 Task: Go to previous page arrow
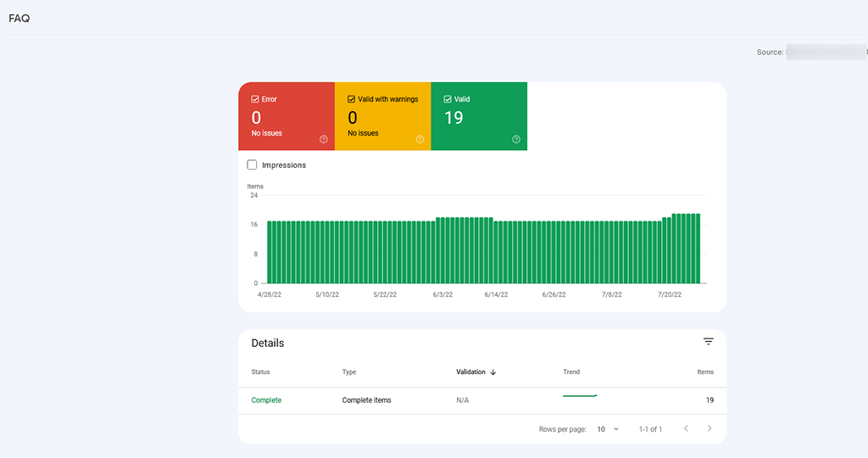686,428
